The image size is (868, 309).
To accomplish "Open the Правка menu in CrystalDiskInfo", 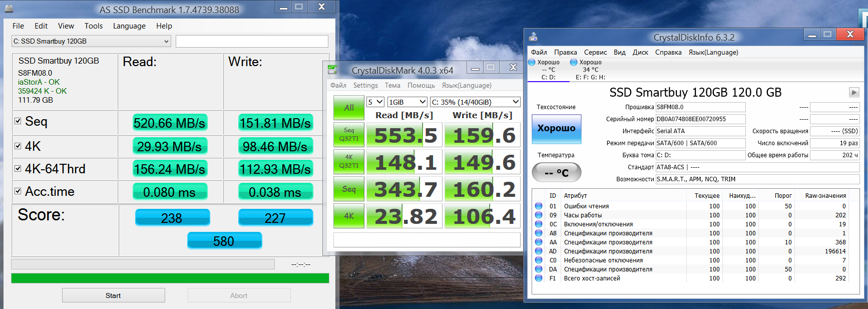I will coord(565,52).
